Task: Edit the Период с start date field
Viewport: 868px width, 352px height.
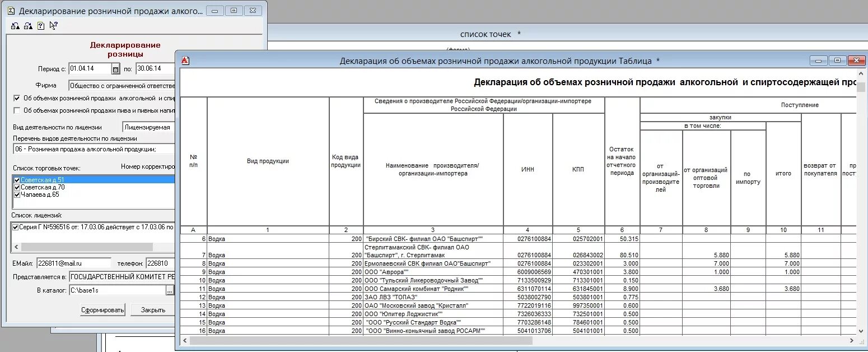Action: coord(90,69)
